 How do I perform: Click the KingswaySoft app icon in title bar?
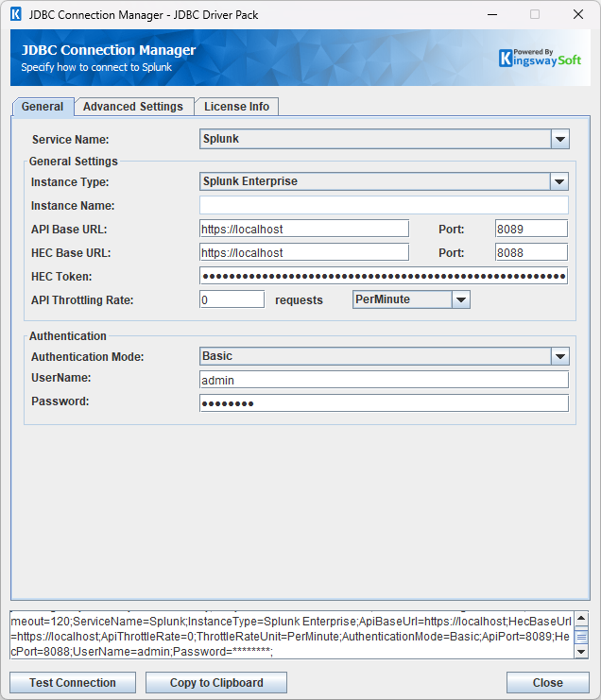click(16, 14)
